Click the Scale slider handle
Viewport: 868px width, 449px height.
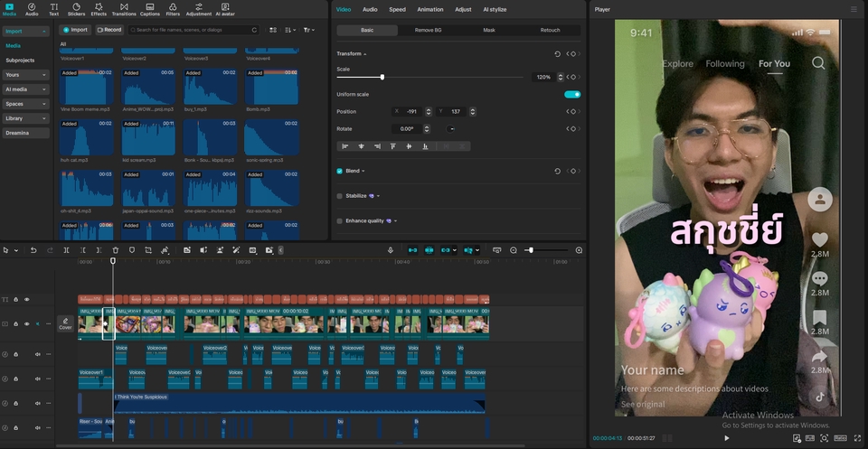point(382,77)
